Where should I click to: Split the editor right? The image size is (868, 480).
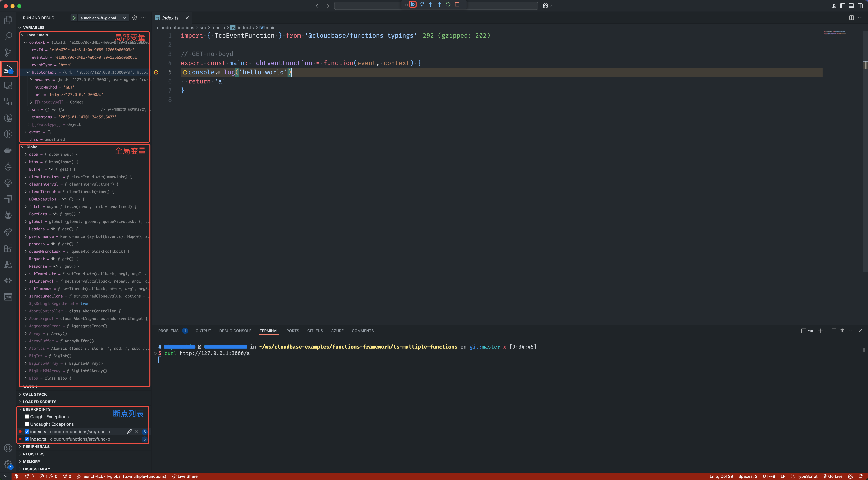pyautogui.click(x=852, y=18)
